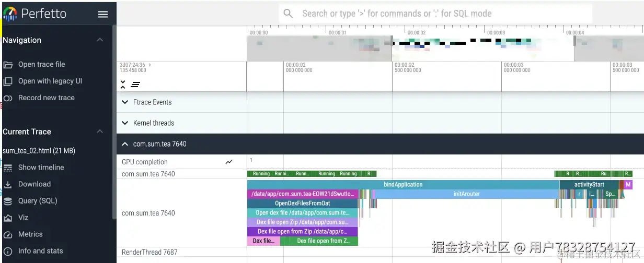The width and height of the screenshot is (644, 263).
Task: Click the Perfetto logo icon
Action: point(10,14)
